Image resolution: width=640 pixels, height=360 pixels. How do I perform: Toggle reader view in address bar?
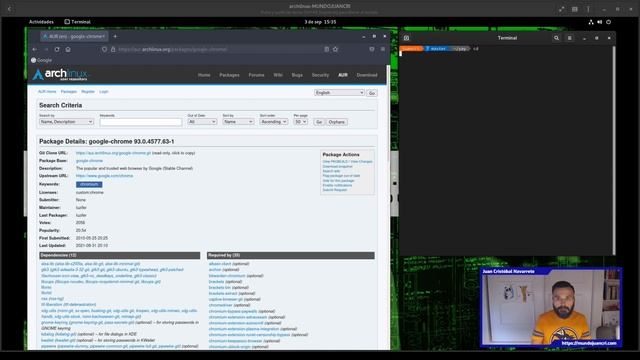pyautogui.click(x=327, y=49)
